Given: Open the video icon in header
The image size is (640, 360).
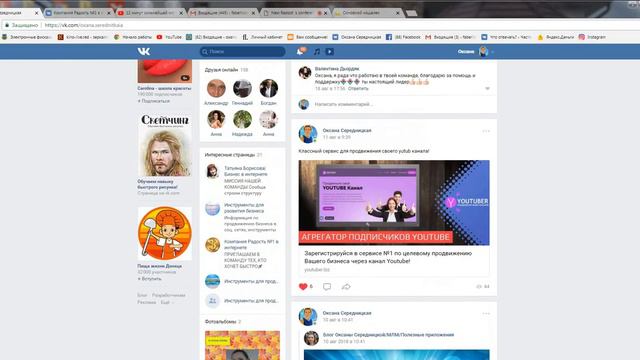Looking at the screenshot, I should point(330,51).
